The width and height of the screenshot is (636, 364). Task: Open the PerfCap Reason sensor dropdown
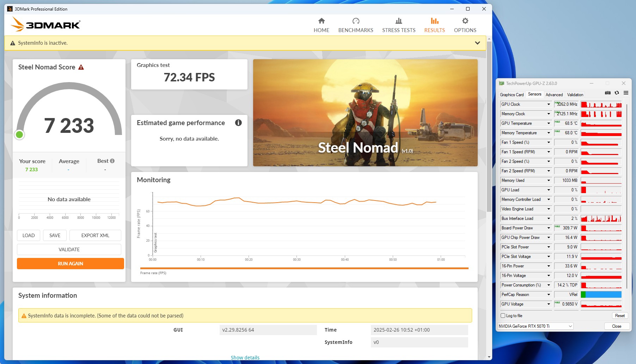click(x=549, y=295)
